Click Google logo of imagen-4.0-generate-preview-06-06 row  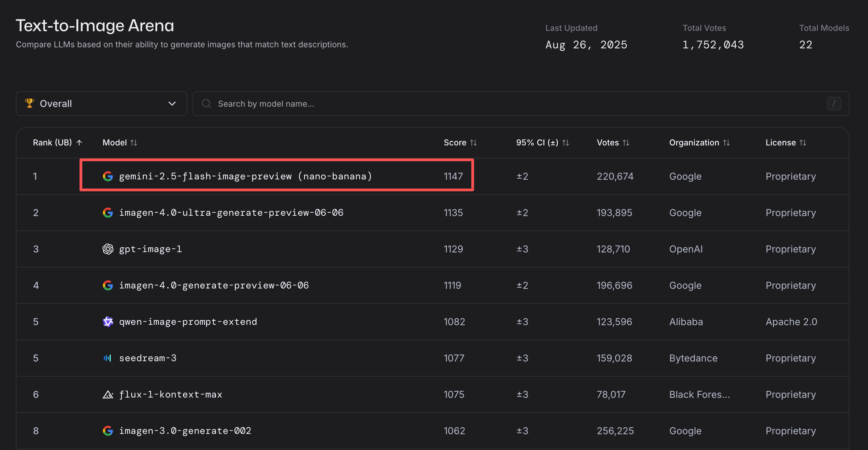pos(108,285)
